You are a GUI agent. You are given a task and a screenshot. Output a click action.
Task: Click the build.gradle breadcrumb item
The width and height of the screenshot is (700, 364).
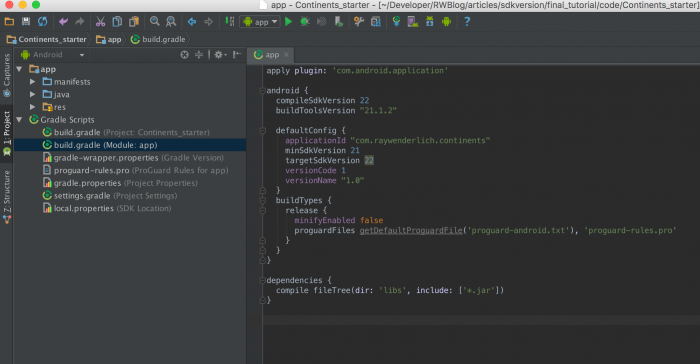pyautogui.click(x=158, y=39)
